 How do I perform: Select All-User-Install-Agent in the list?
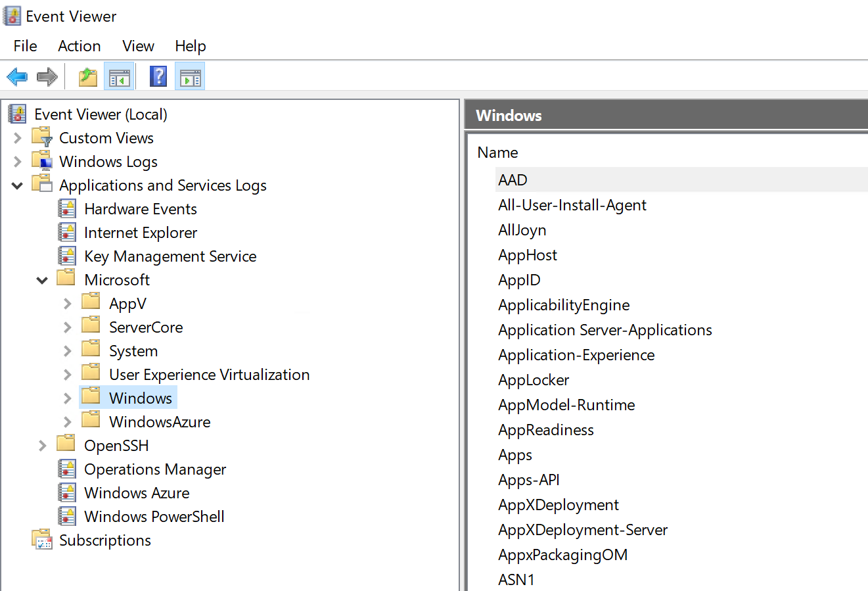[x=572, y=205]
